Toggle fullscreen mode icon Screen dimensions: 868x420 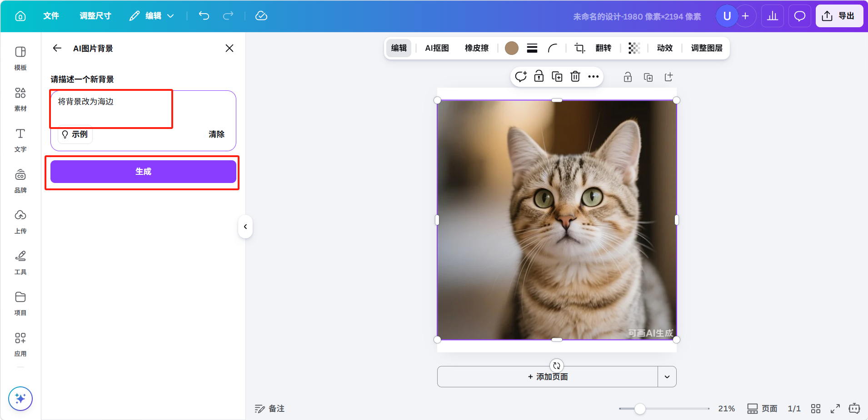click(x=835, y=409)
